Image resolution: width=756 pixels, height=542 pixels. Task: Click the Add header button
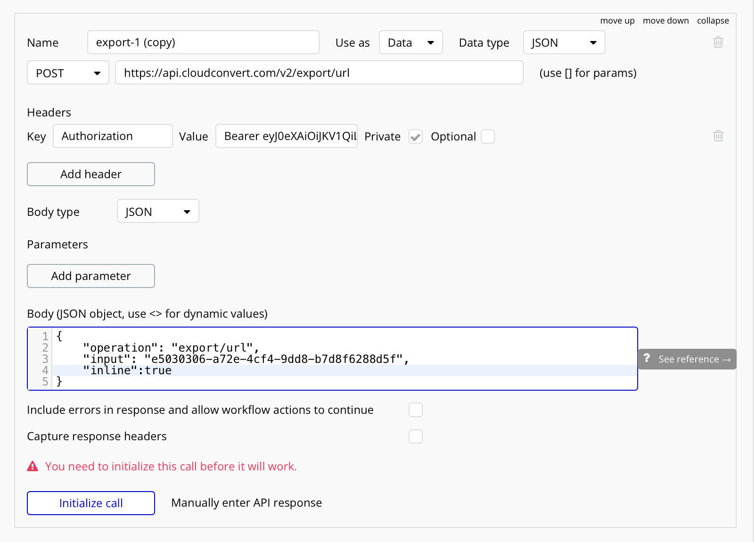91,174
